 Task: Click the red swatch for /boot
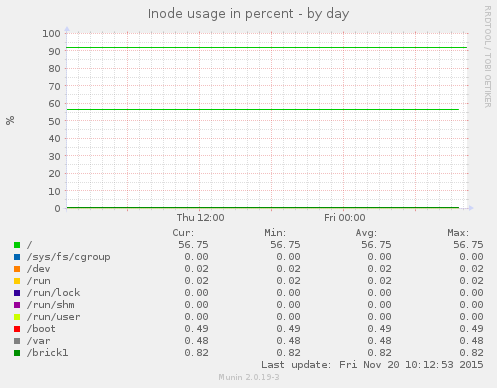click(x=17, y=329)
